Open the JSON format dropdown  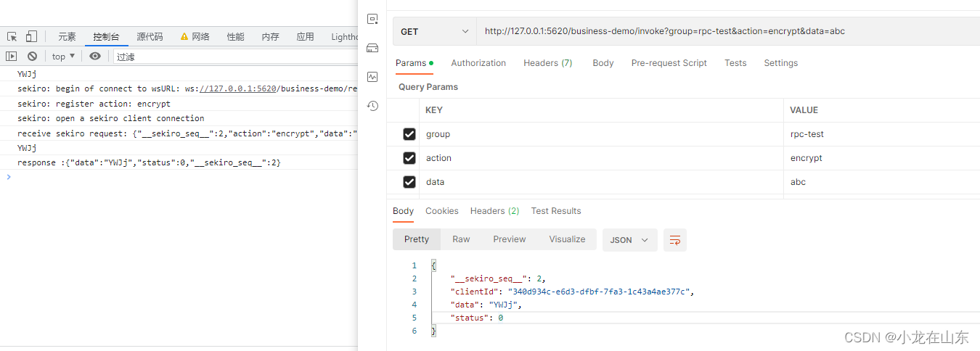(630, 240)
